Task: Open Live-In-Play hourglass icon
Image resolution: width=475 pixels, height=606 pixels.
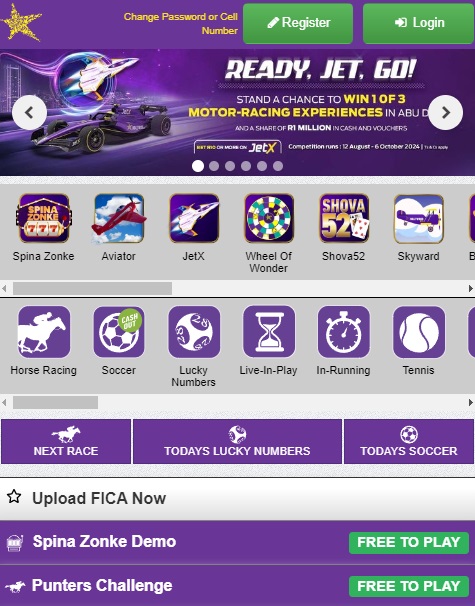Action: pyautogui.click(x=269, y=332)
